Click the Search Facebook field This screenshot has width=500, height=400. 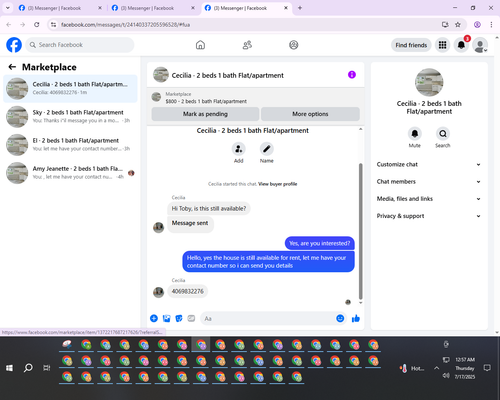click(80, 45)
